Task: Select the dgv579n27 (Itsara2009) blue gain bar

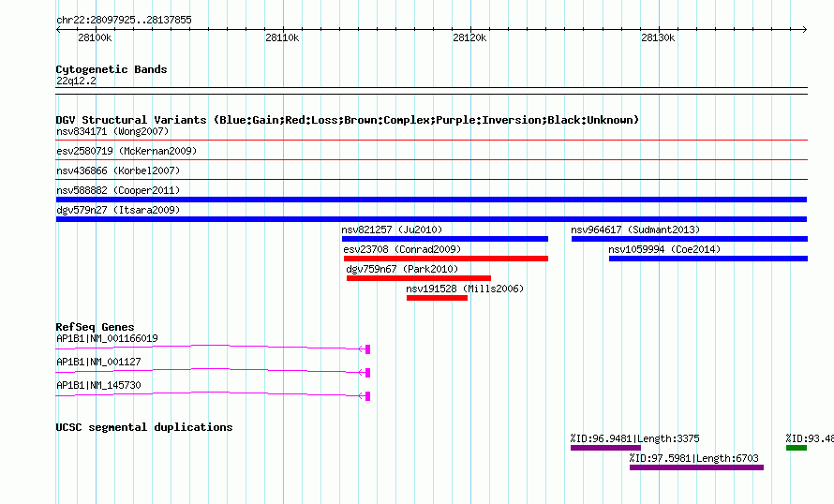Action: point(431,219)
